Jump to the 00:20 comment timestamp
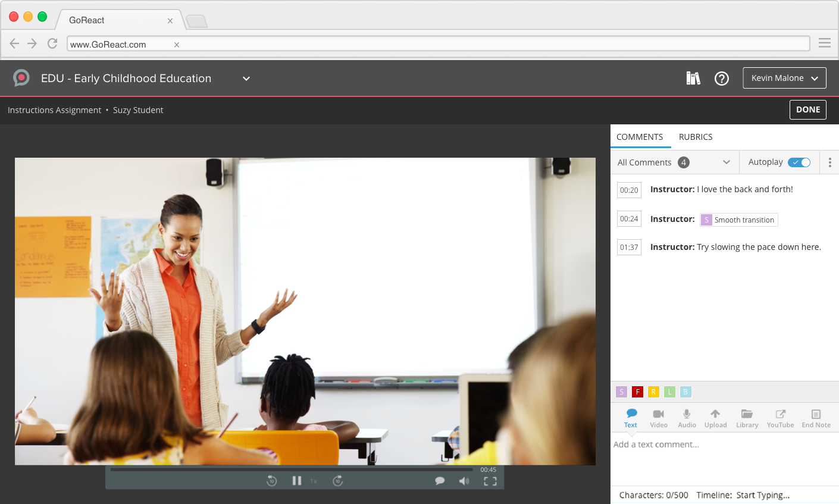 [x=629, y=190]
